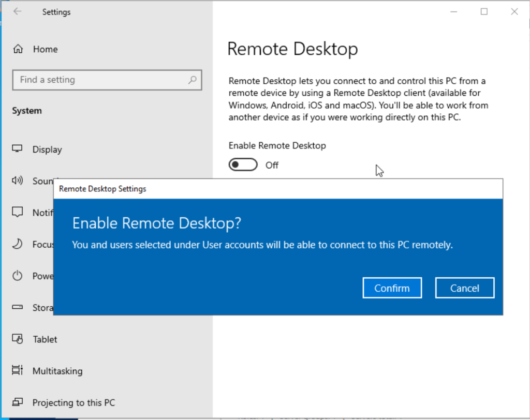530x420 pixels.
Task: Maximize the Settings window
Action: (484, 11)
